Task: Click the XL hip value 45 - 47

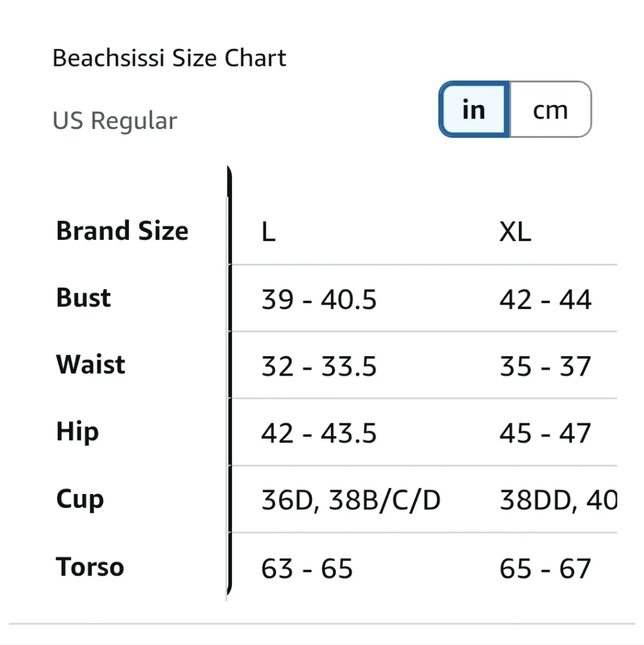Action: (x=545, y=433)
